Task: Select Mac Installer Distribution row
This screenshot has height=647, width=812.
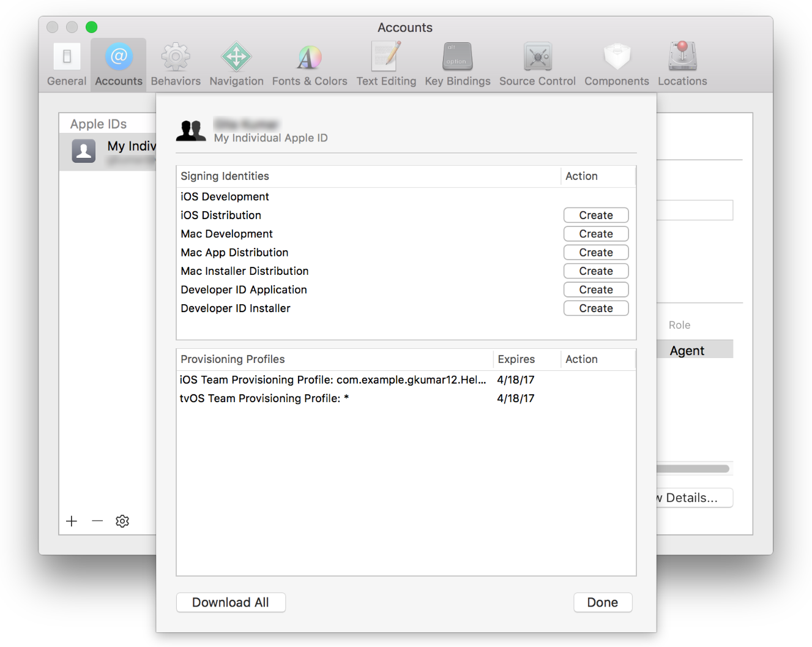Action: pyautogui.click(x=406, y=271)
